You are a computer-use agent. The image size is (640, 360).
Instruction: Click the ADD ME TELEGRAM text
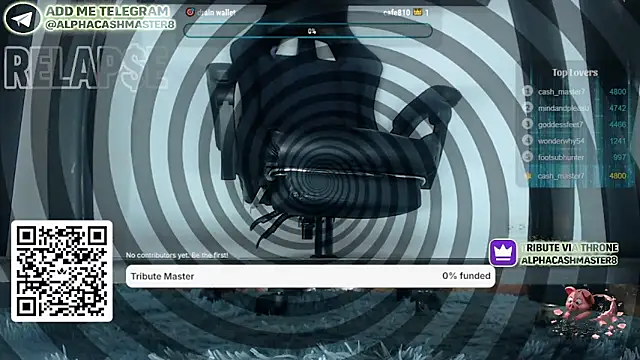[107, 11]
